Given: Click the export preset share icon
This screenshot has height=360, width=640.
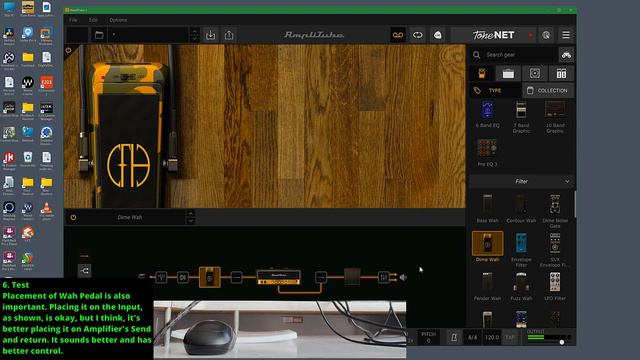Looking at the screenshot, I should point(229,35).
